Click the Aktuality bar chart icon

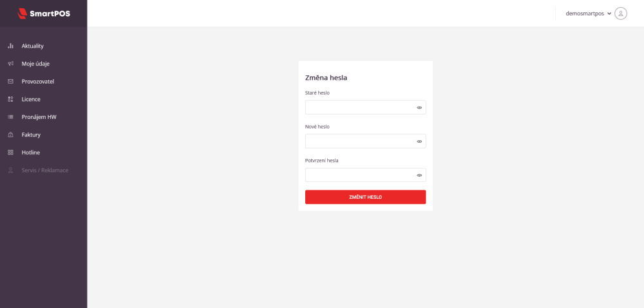pos(10,46)
